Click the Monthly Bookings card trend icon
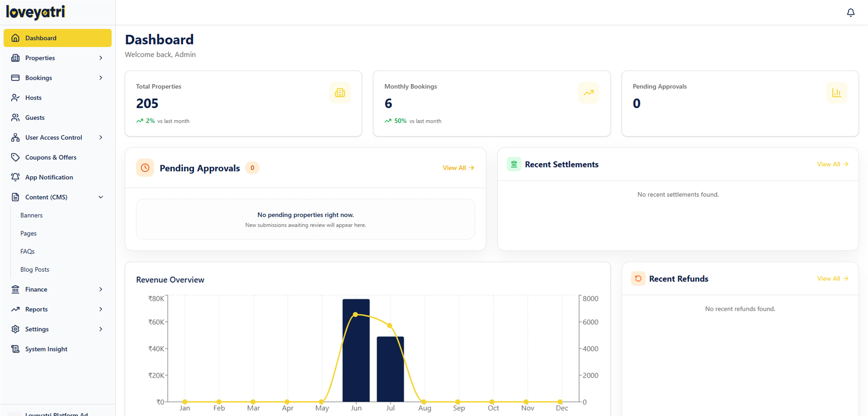The height and width of the screenshot is (416, 868). 588,93
